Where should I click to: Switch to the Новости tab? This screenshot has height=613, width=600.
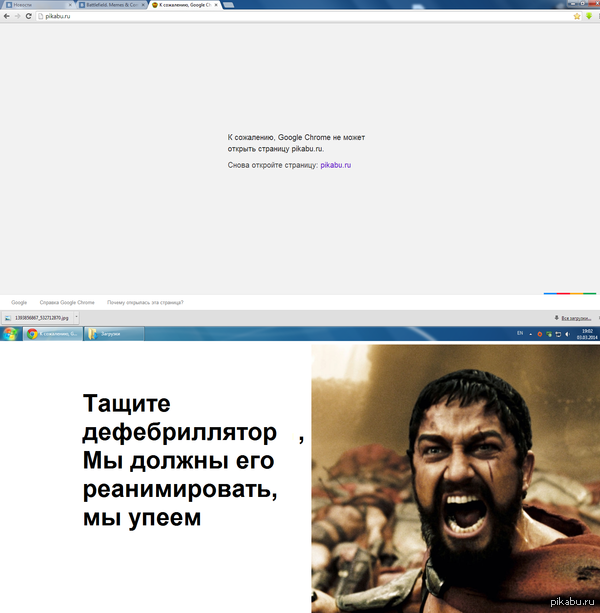tap(38, 5)
